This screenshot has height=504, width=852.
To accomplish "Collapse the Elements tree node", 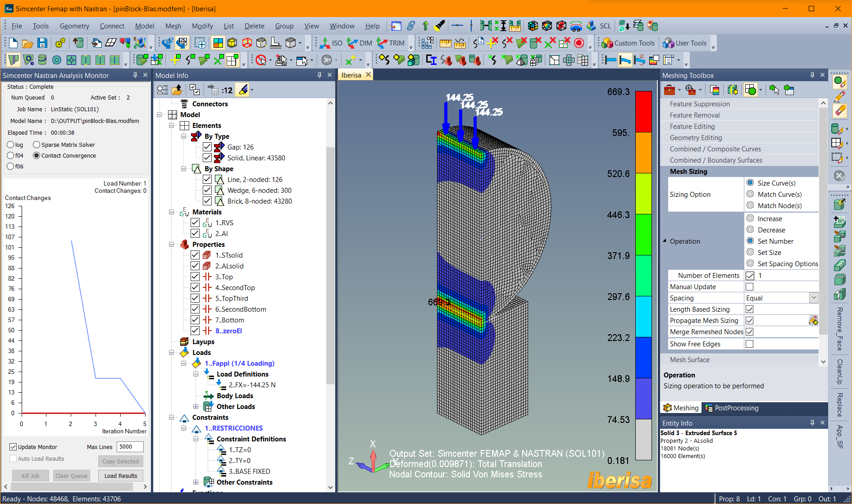I will 172,126.
